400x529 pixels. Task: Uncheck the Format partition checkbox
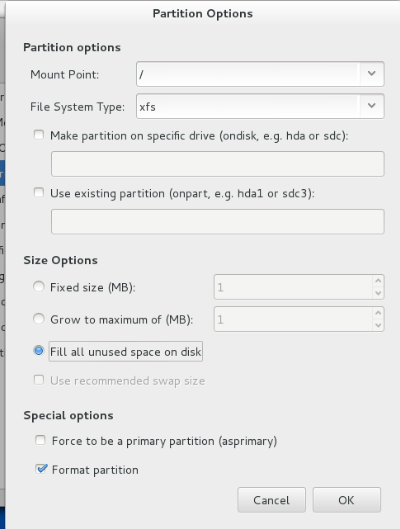(41, 469)
